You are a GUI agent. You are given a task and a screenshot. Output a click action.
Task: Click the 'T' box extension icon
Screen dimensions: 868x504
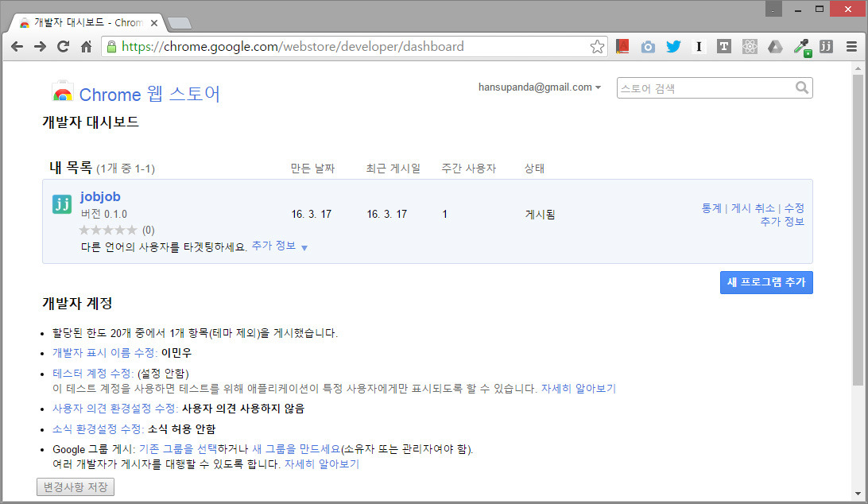724,47
